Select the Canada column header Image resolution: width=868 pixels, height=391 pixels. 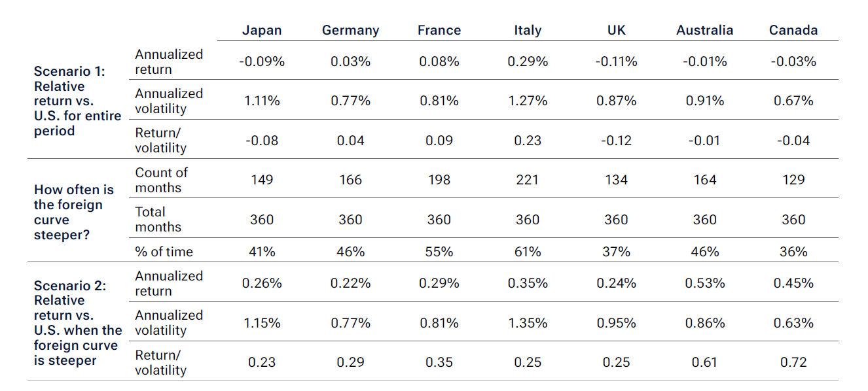793,30
